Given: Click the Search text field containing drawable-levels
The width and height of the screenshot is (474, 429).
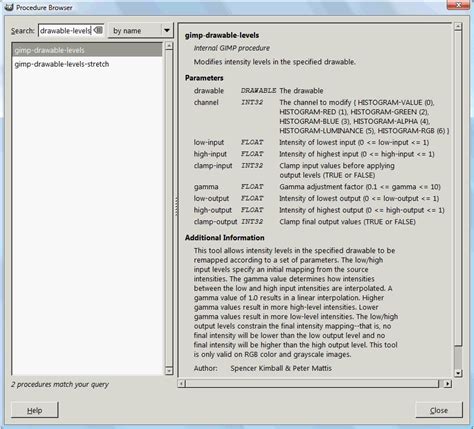Looking at the screenshot, I should pos(71,31).
